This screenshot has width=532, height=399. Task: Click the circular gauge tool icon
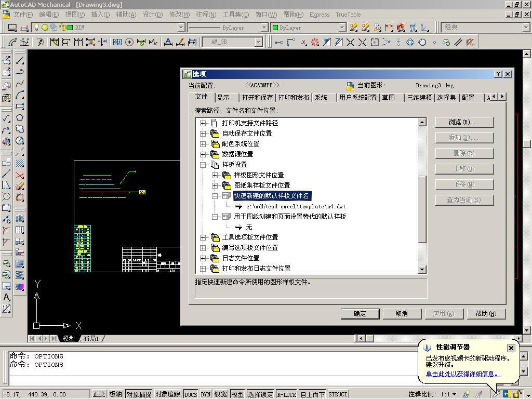[x=20, y=140]
